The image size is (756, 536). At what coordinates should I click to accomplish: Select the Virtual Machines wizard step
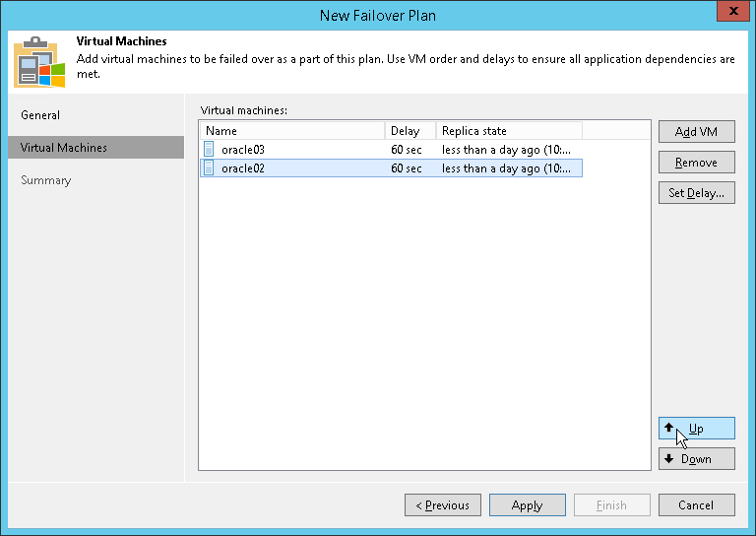[x=64, y=148]
